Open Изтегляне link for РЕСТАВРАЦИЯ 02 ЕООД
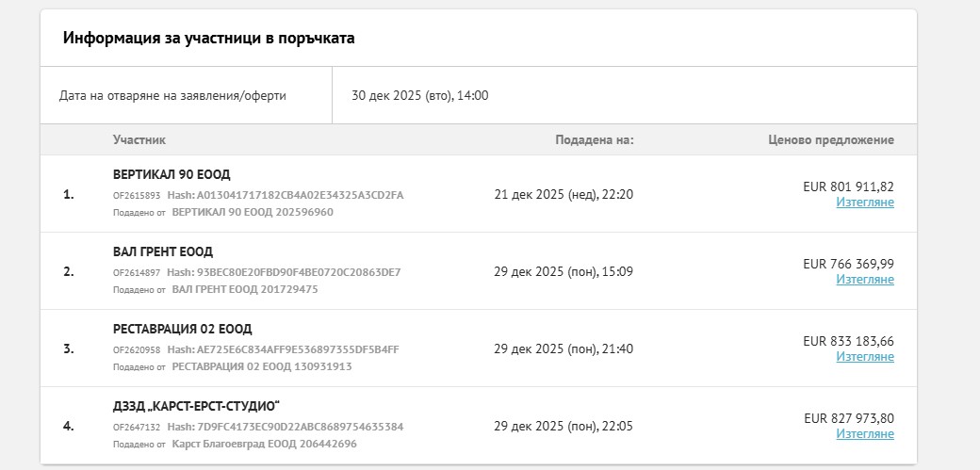Image resolution: width=980 pixels, height=470 pixels. [x=864, y=357]
